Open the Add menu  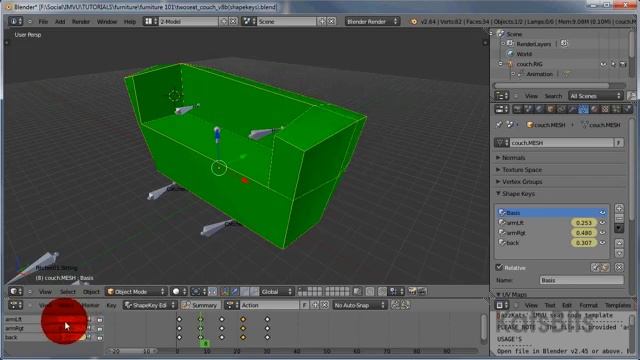tap(60, 21)
